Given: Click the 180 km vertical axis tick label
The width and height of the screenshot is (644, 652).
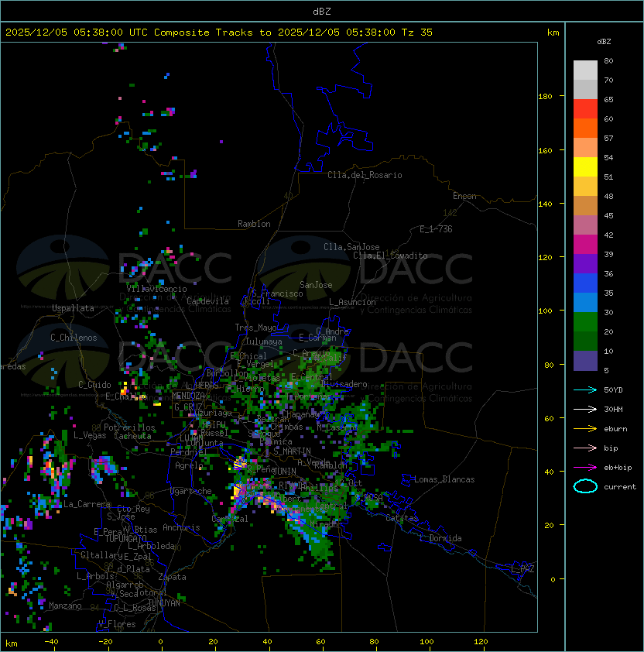Looking at the screenshot, I should coord(545,97).
